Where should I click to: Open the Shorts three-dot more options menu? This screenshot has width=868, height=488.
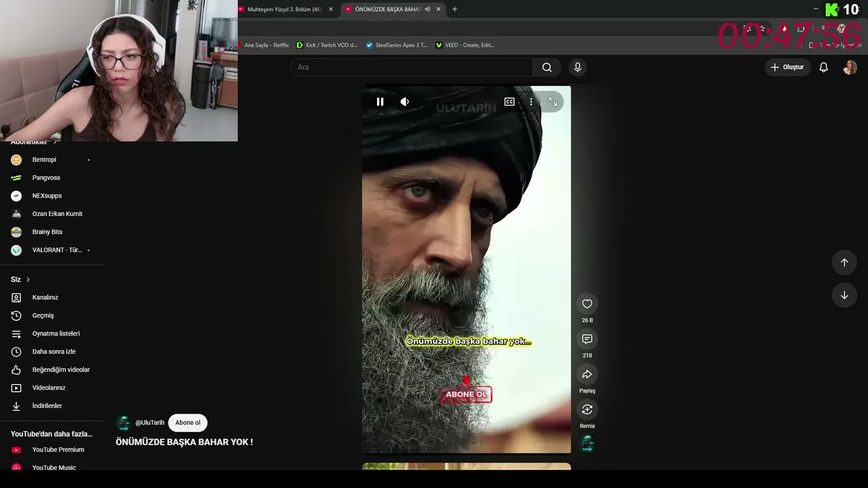coord(531,102)
